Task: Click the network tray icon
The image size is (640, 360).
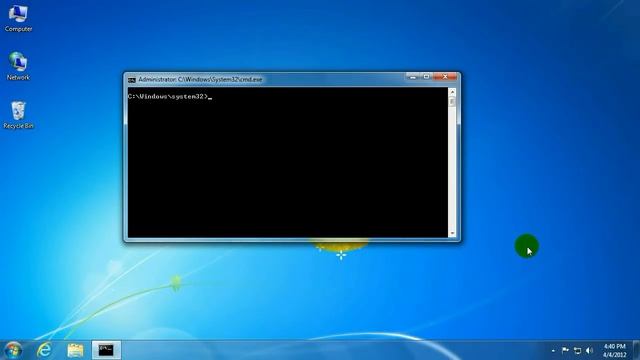Action: (x=577, y=350)
